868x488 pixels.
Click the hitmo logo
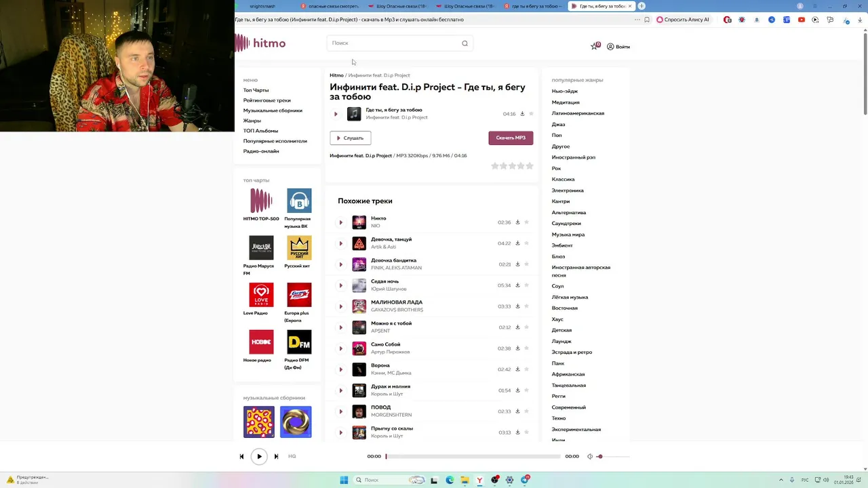coord(260,43)
